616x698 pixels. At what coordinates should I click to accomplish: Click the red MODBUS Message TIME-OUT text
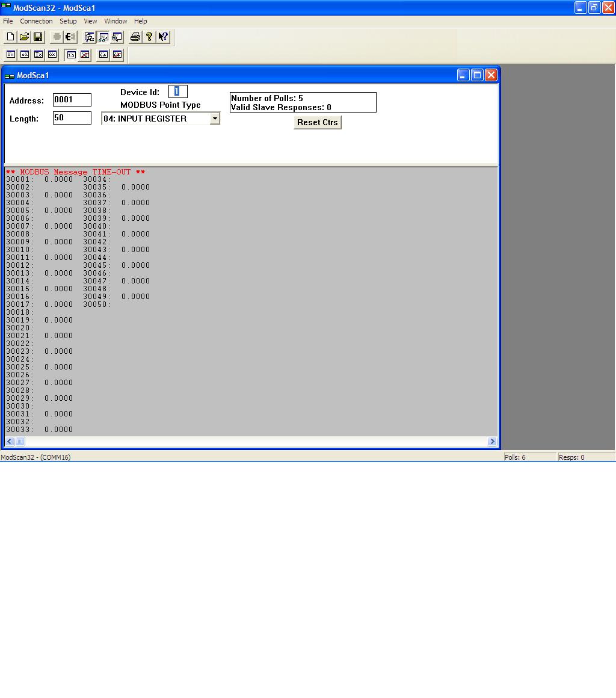pos(75,172)
